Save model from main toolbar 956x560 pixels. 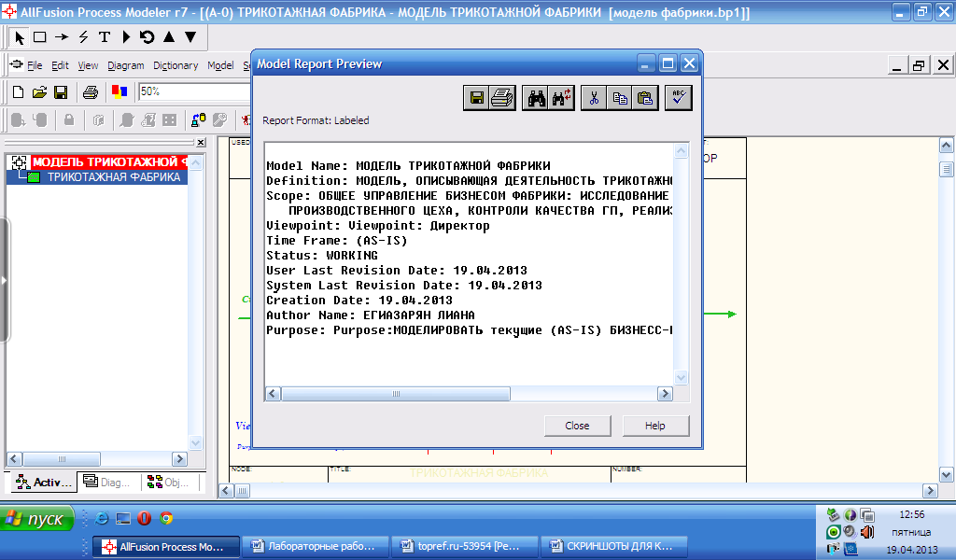click(61, 92)
